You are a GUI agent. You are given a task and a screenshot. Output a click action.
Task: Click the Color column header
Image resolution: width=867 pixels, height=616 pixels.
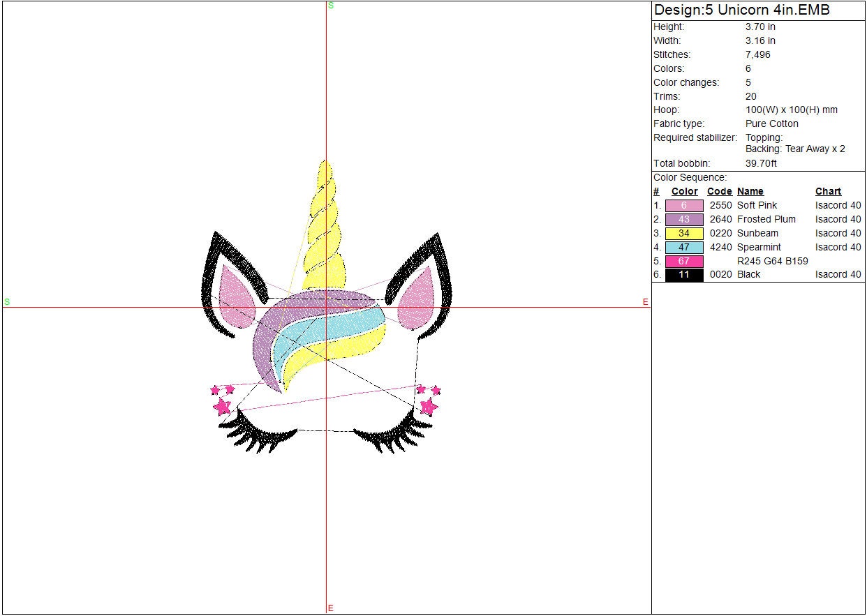point(684,191)
